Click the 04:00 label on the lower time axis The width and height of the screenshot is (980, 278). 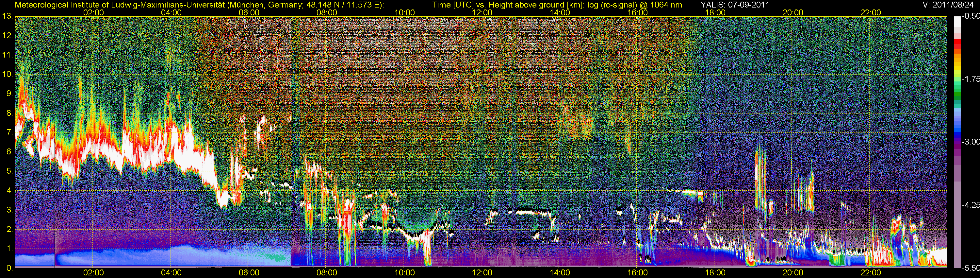[171, 273]
